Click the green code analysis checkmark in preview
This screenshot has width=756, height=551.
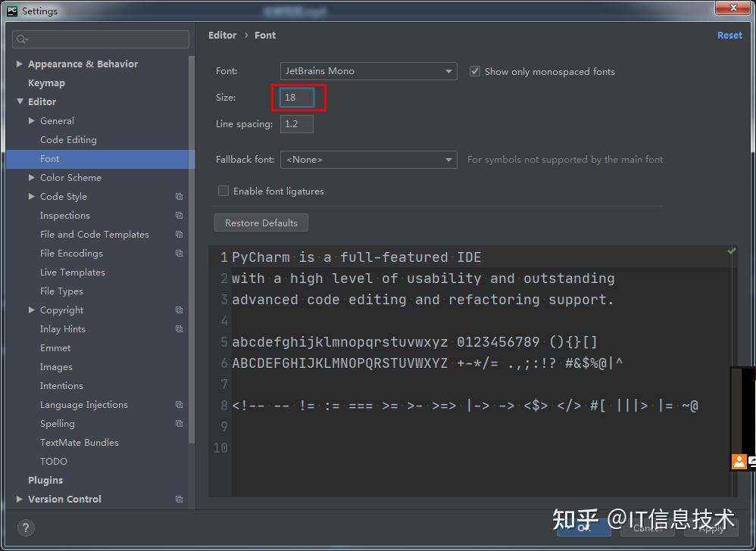tap(730, 250)
